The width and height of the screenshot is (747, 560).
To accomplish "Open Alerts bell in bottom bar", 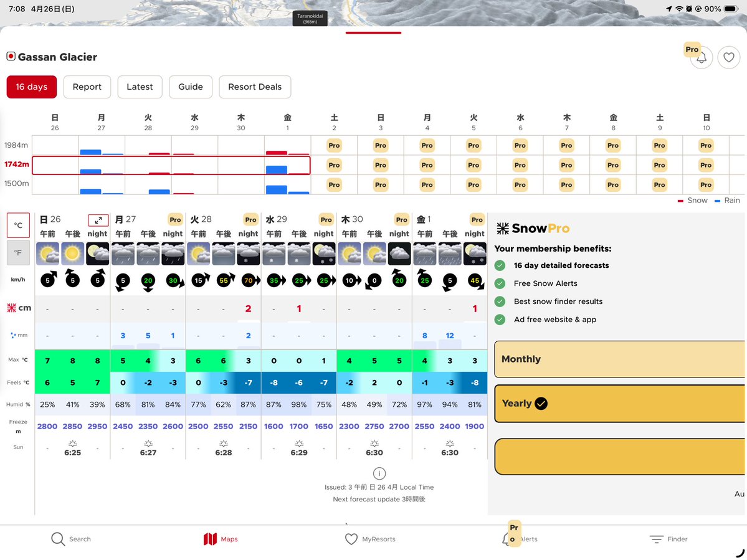I will coord(519,539).
